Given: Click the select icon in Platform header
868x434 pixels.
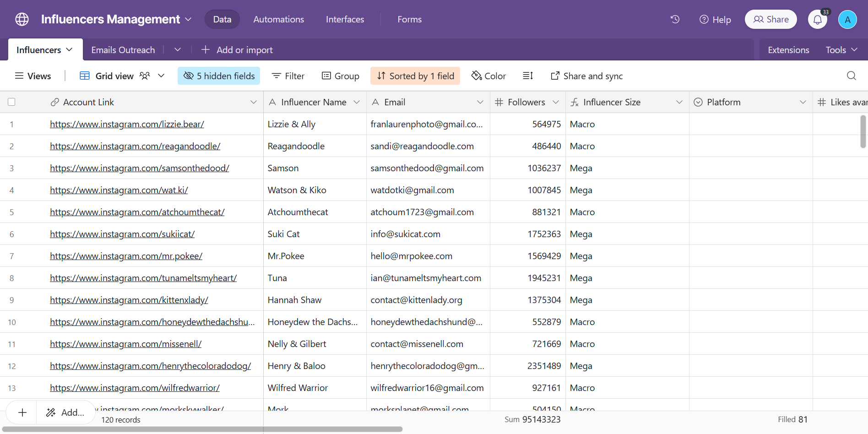Looking at the screenshot, I should pos(698,102).
